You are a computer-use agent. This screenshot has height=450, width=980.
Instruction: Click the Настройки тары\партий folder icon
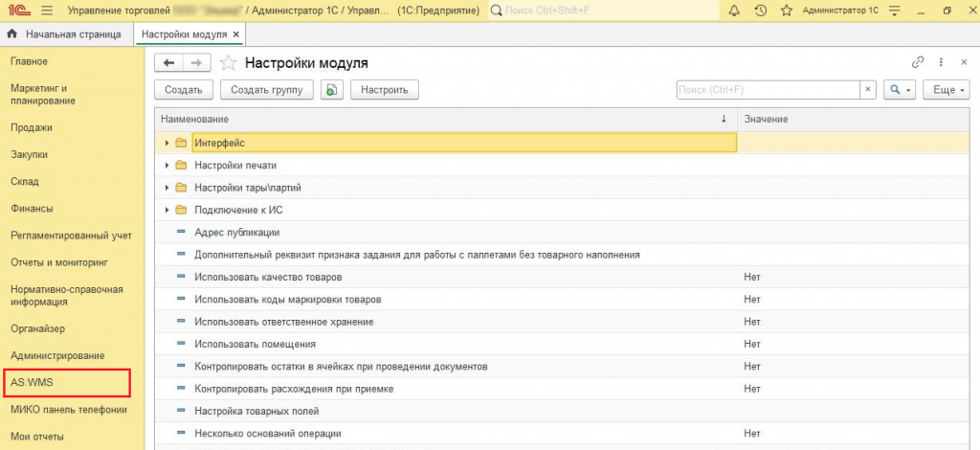(x=181, y=188)
